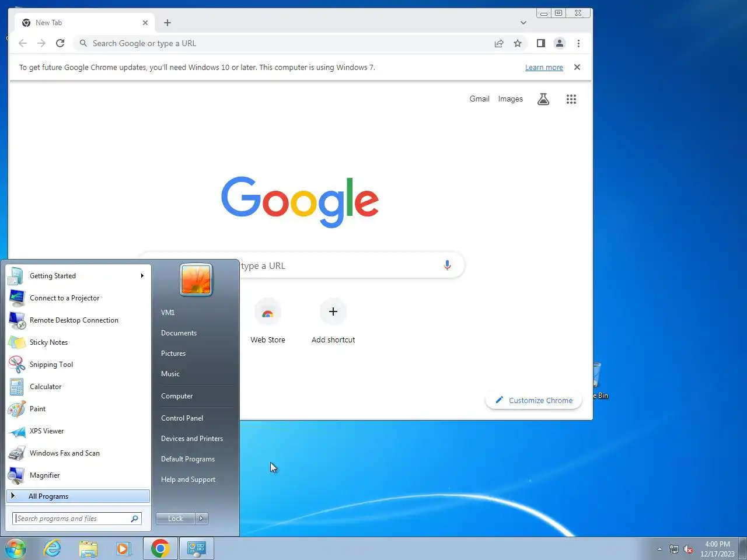The height and width of the screenshot is (560, 747).
Task: Open Music from Start menu
Action: tap(170, 374)
